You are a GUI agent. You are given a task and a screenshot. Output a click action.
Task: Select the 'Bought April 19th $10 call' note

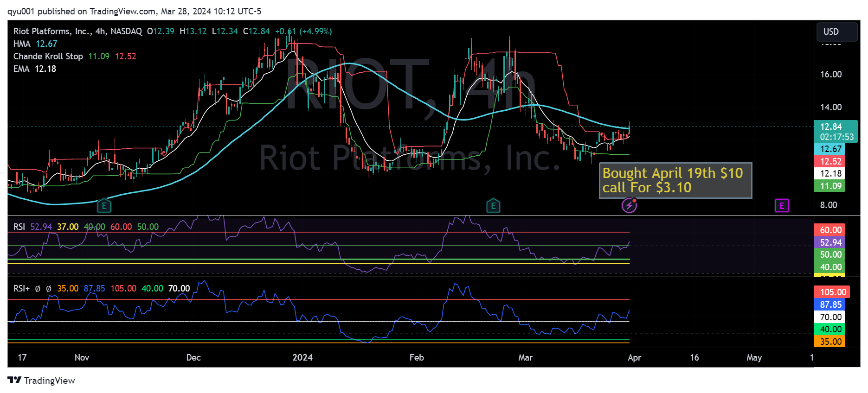coord(675,180)
